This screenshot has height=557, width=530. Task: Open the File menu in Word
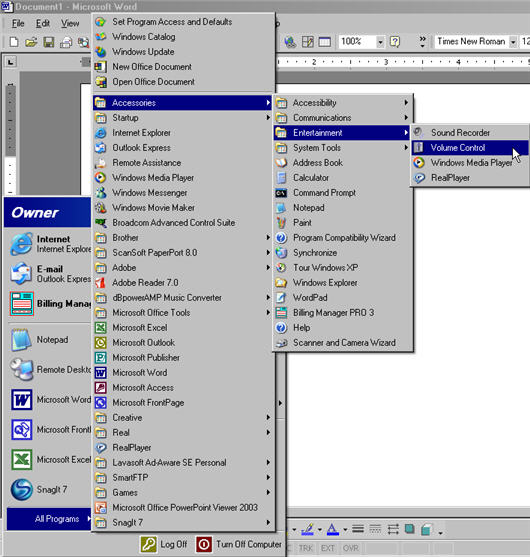coord(18,23)
